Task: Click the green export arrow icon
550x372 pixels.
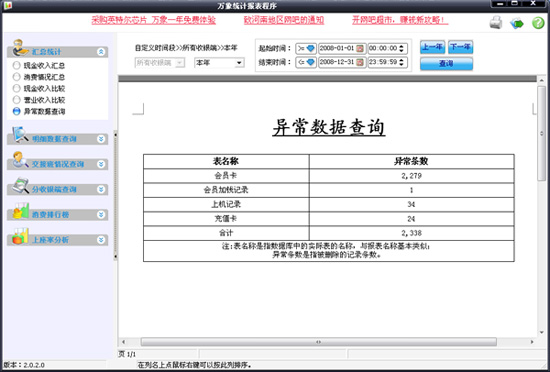Action: tap(517, 23)
